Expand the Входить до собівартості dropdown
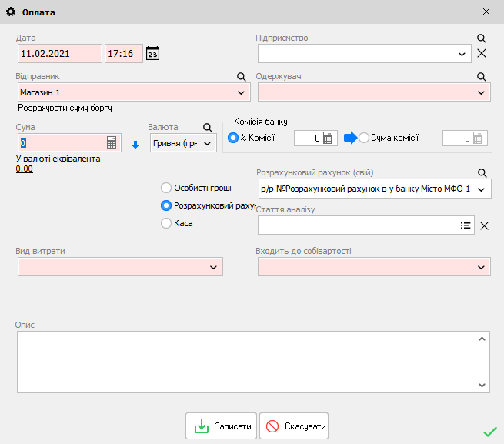The image size is (504, 444). click(x=481, y=267)
